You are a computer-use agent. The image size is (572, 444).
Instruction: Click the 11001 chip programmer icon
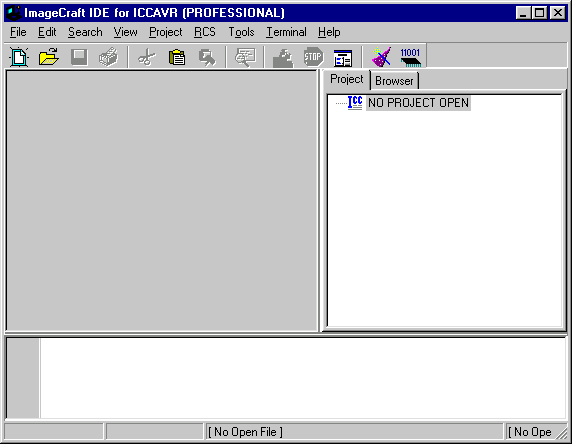tap(410, 57)
